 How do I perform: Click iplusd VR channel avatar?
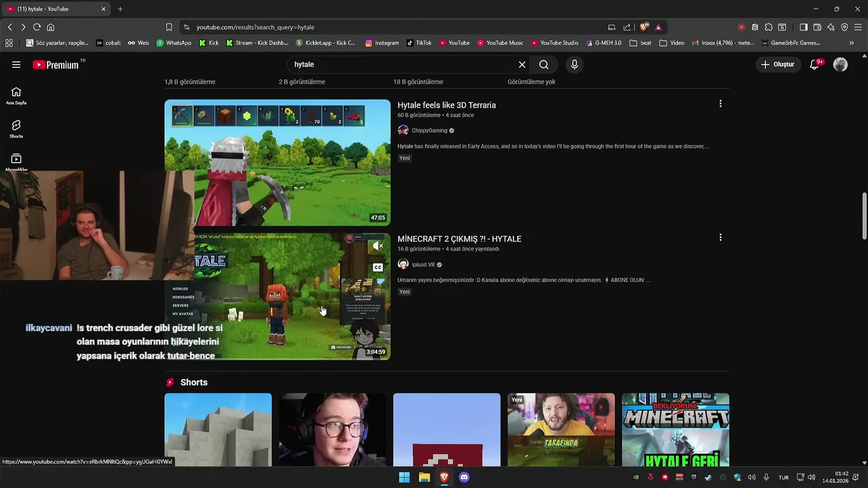click(403, 264)
